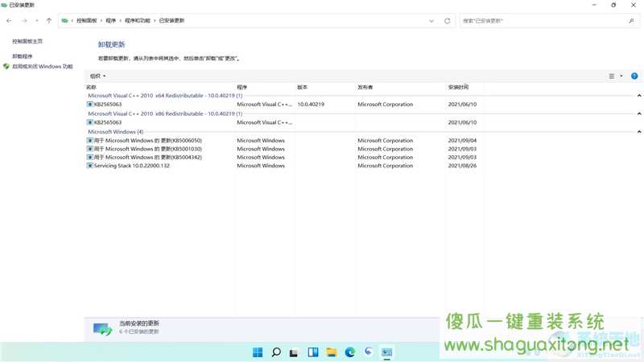Click the icon beside KB5006050 update
644x362 pixels.
coord(90,140)
